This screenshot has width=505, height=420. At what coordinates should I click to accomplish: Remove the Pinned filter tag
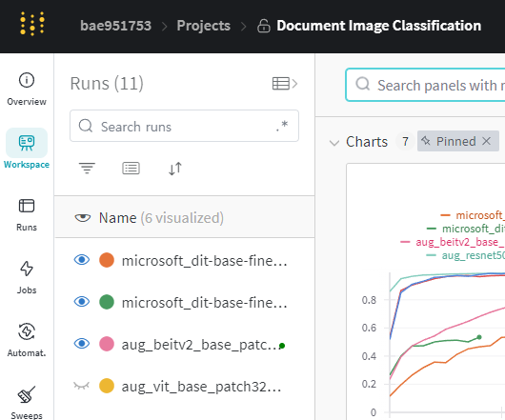[x=487, y=141]
